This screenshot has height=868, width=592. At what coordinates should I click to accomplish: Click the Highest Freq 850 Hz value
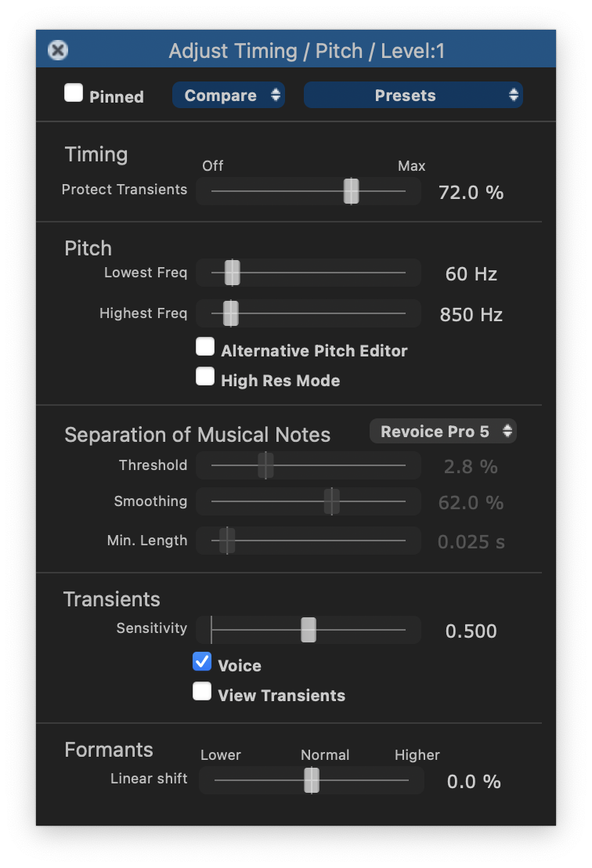[471, 315]
